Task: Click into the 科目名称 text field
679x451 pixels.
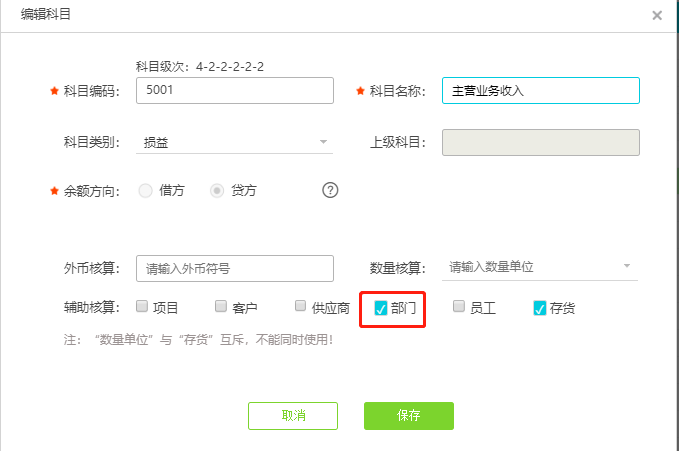Action: (540, 90)
